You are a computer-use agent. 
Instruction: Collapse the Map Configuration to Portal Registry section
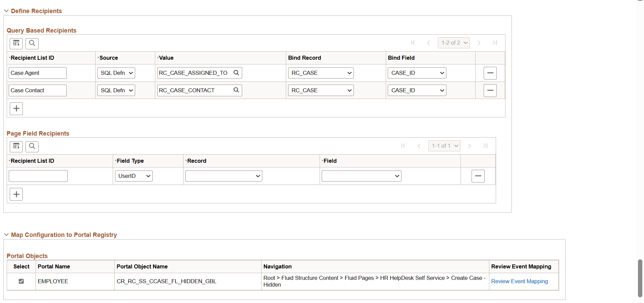(x=6, y=235)
